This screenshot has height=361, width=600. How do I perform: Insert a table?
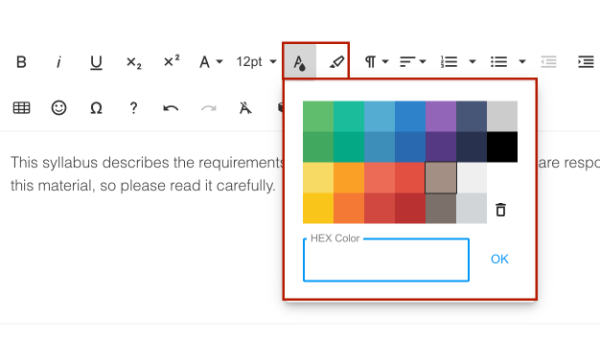[x=21, y=108]
